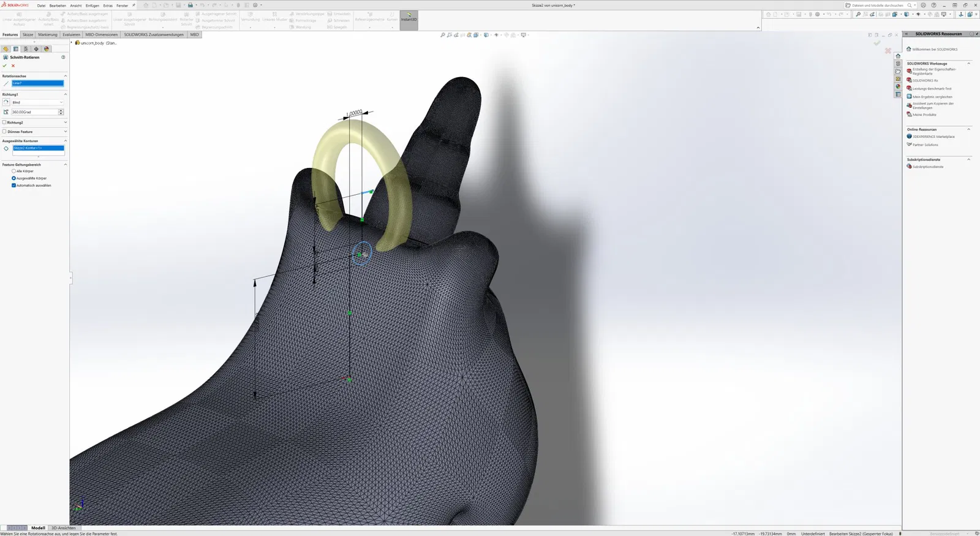
Task: Open the ConfigurationManager tab icon
Action: [26, 49]
